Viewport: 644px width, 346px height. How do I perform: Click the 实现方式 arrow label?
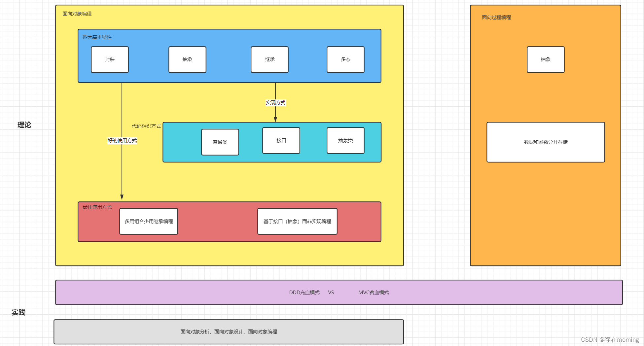point(275,103)
